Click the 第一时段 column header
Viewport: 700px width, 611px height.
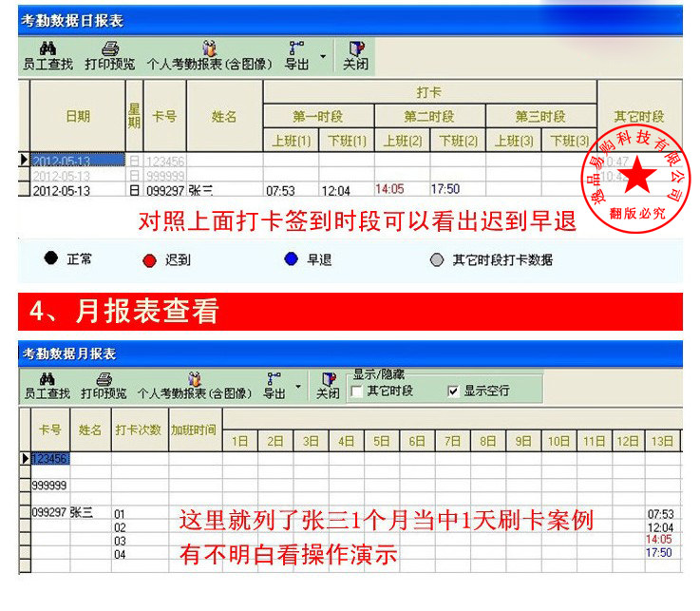(318, 117)
